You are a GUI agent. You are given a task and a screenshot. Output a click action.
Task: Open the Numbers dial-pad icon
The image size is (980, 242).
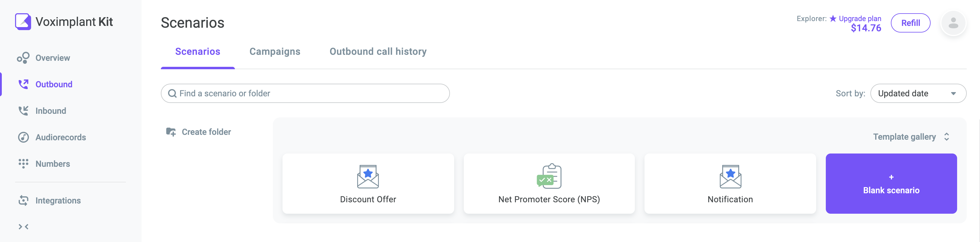tap(23, 164)
